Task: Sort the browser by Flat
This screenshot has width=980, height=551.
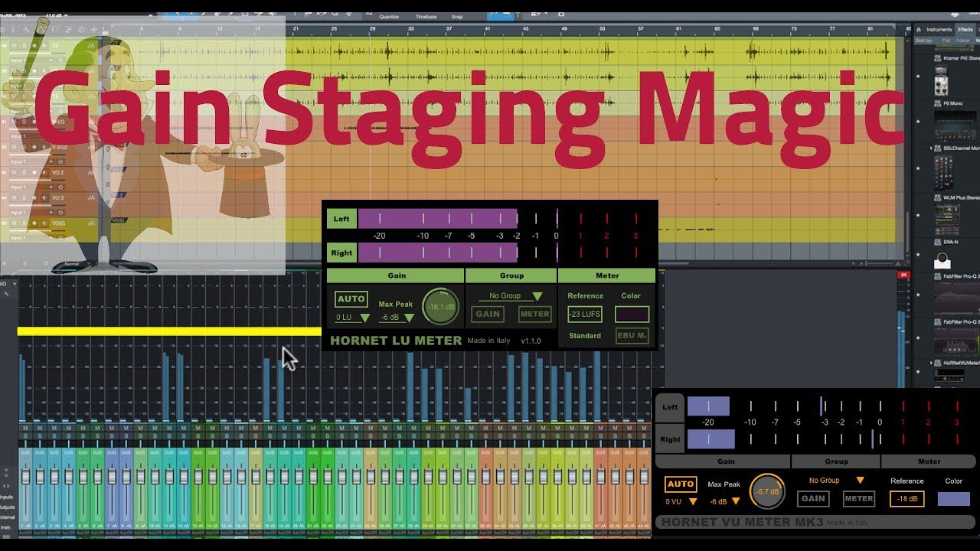Action: [x=946, y=41]
